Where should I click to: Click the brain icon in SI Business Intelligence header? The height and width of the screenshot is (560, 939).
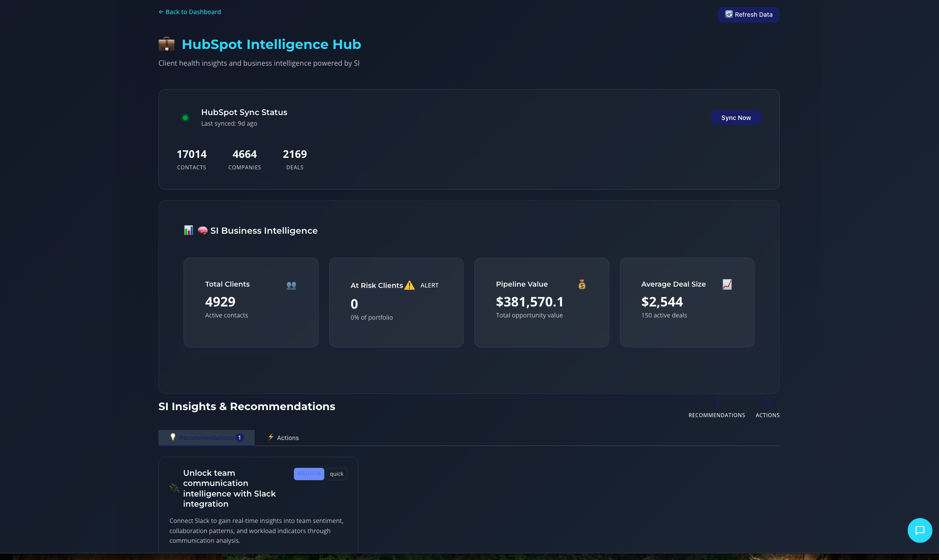point(203,230)
